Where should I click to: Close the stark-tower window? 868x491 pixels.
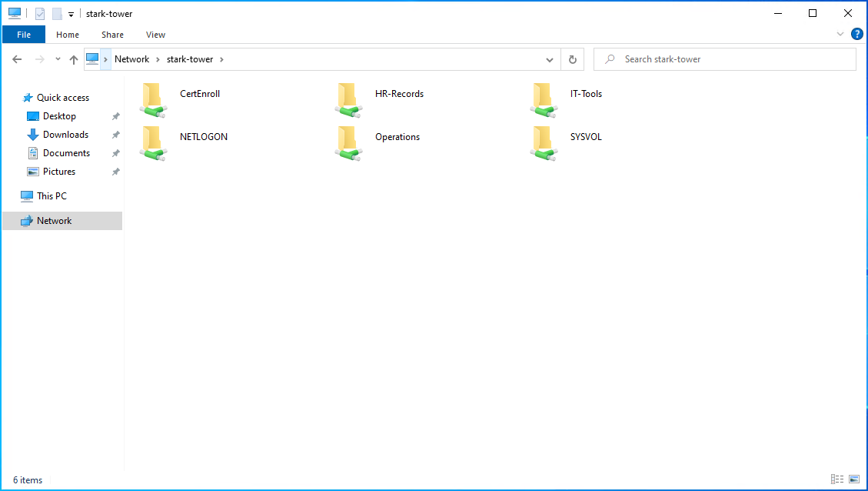[x=847, y=13]
